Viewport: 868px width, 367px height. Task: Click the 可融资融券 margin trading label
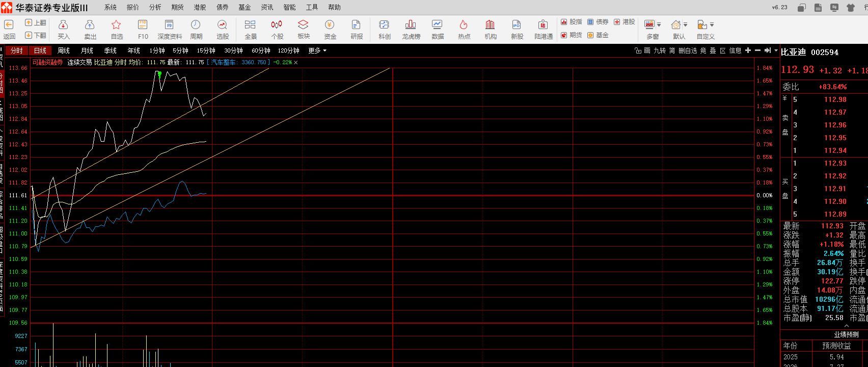click(48, 62)
